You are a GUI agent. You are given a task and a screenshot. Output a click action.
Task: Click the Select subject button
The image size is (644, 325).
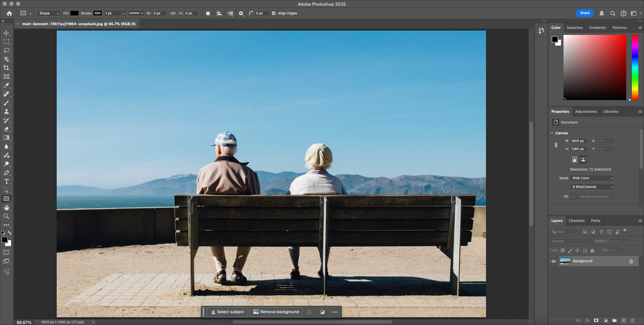(x=227, y=312)
